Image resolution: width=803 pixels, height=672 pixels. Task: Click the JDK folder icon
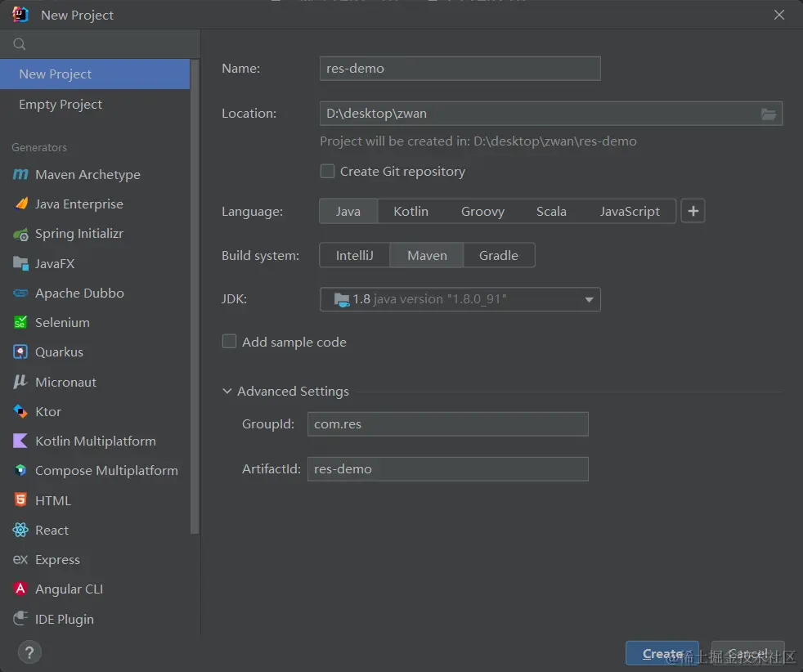coord(342,299)
